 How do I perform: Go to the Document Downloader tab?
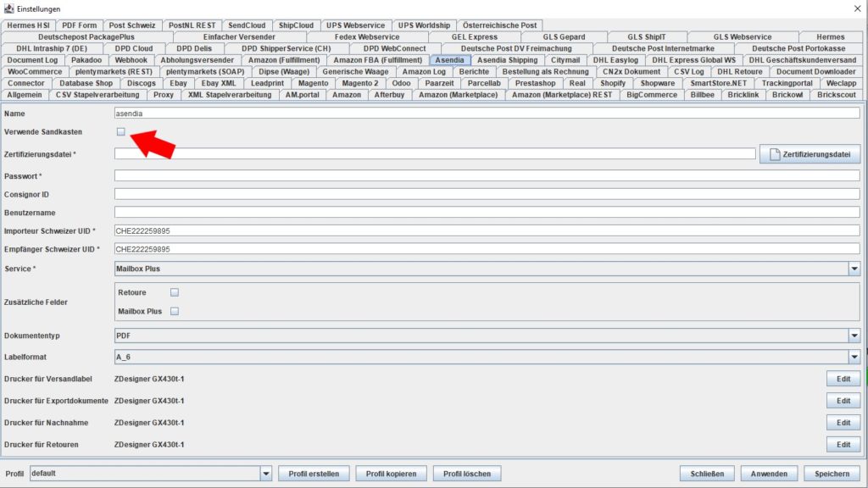point(815,72)
